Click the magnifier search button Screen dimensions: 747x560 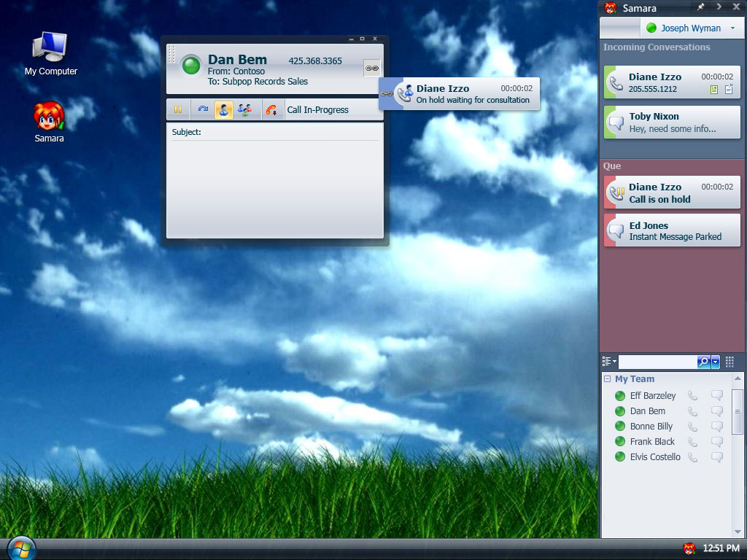(704, 362)
